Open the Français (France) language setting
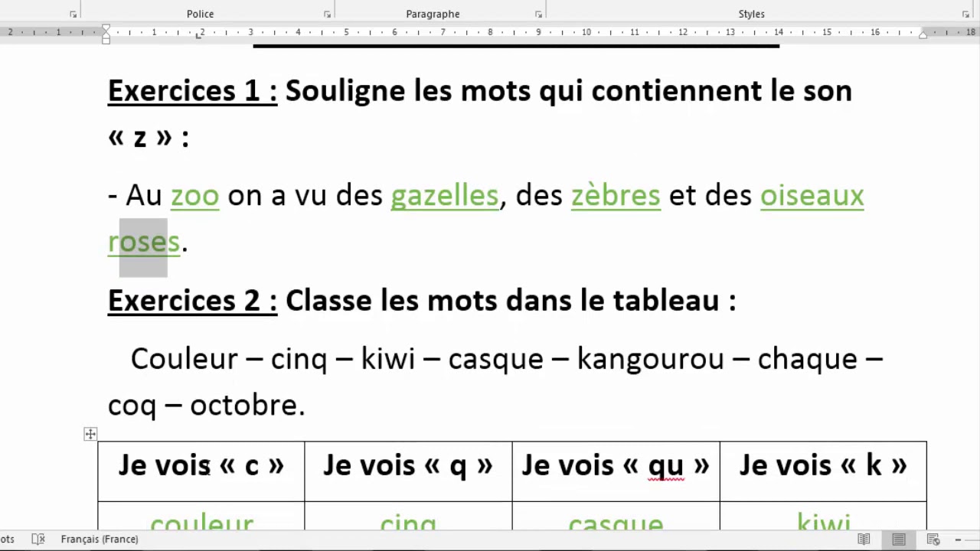Image resolution: width=980 pixels, height=551 pixels. (x=100, y=539)
